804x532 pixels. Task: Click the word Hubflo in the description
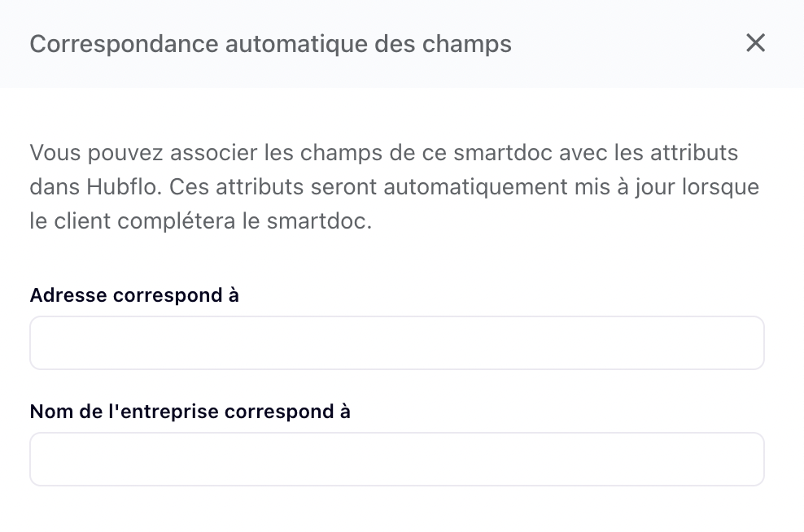[124, 186]
